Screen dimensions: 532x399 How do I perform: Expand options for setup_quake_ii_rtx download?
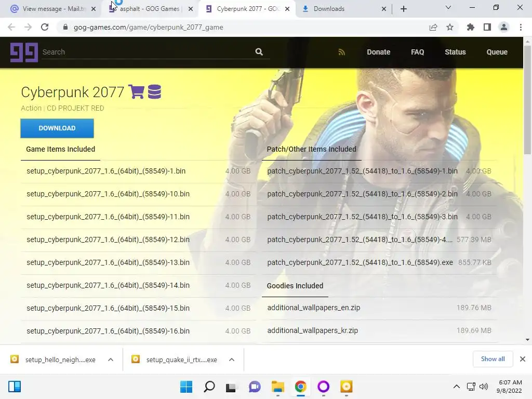coord(232,360)
